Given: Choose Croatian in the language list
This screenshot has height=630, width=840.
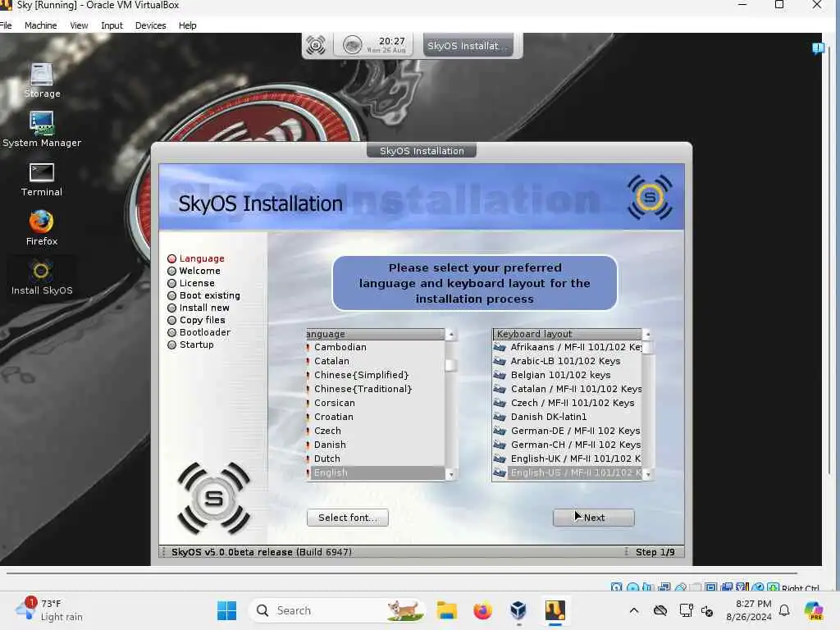Looking at the screenshot, I should point(376,417).
